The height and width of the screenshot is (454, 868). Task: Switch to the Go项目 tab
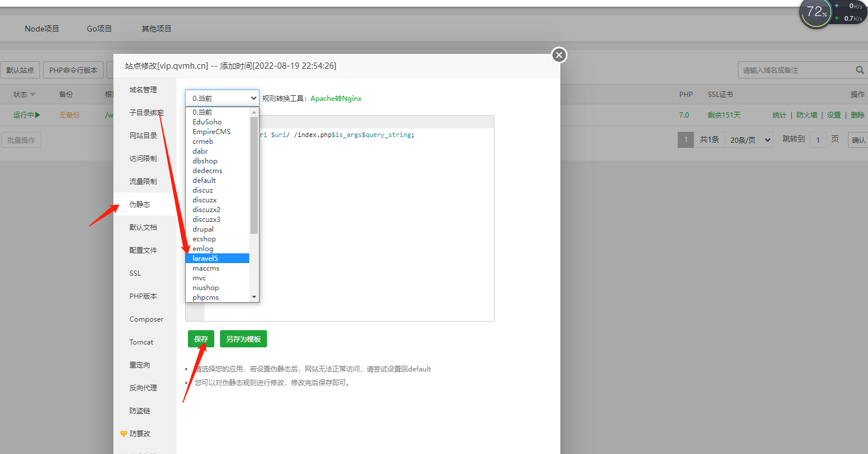(x=100, y=29)
